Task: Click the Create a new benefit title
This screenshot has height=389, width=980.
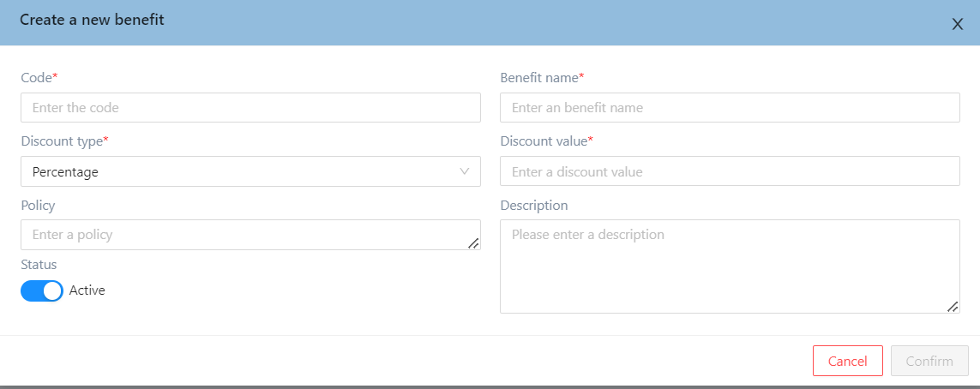Action: click(x=92, y=20)
